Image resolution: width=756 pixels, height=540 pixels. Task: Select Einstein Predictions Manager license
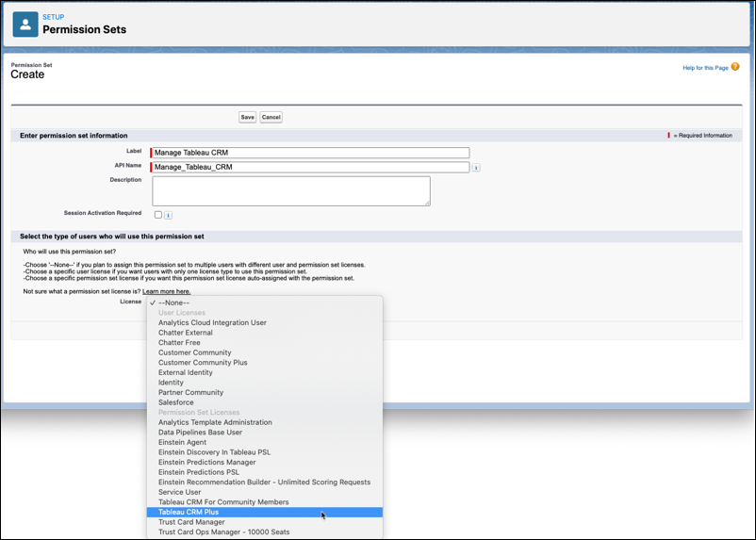[x=265, y=463]
